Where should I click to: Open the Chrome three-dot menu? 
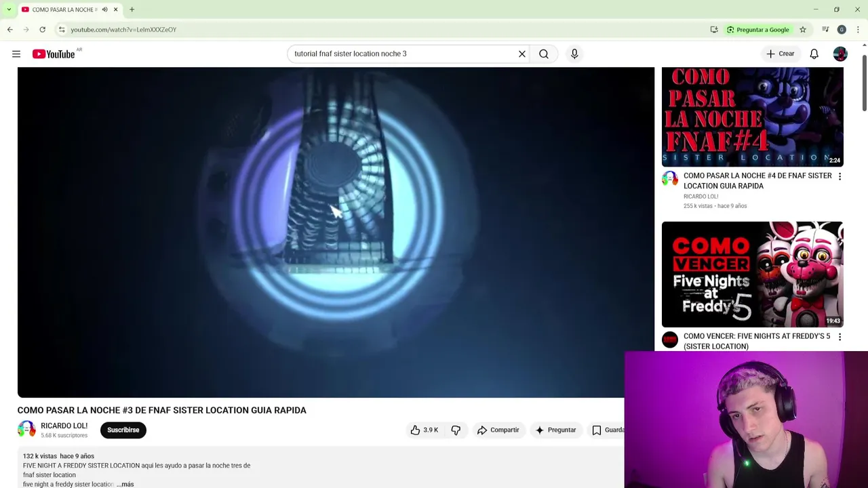tap(858, 30)
